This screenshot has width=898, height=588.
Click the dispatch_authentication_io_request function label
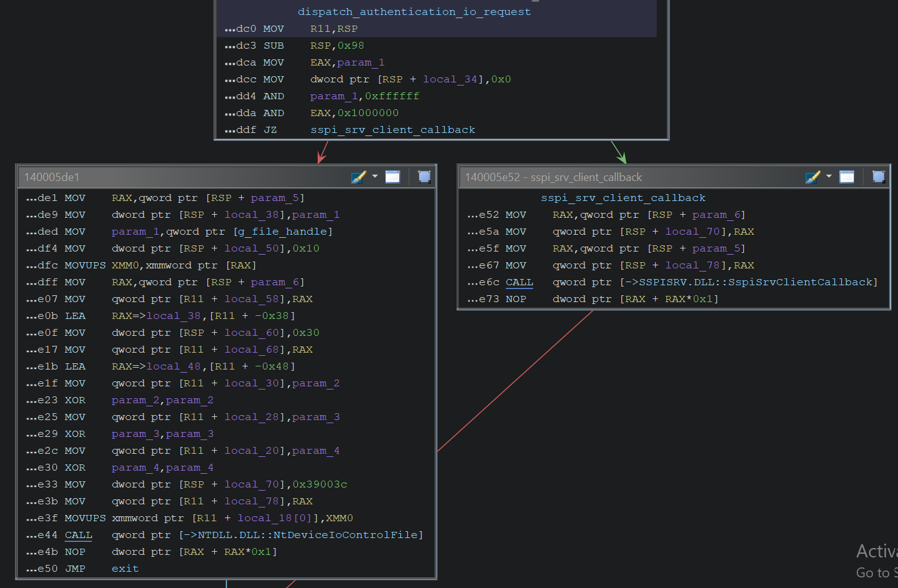click(x=414, y=12)
